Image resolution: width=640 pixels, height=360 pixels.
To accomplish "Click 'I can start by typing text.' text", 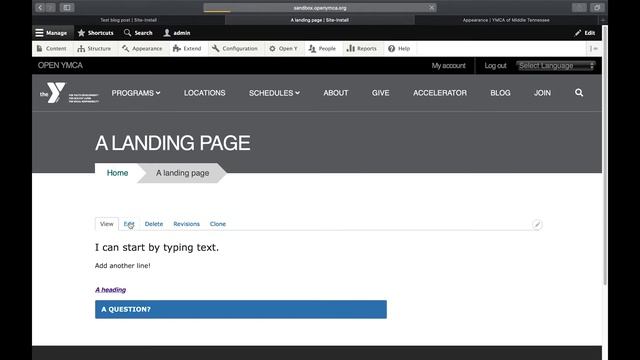I will (157, 247).
